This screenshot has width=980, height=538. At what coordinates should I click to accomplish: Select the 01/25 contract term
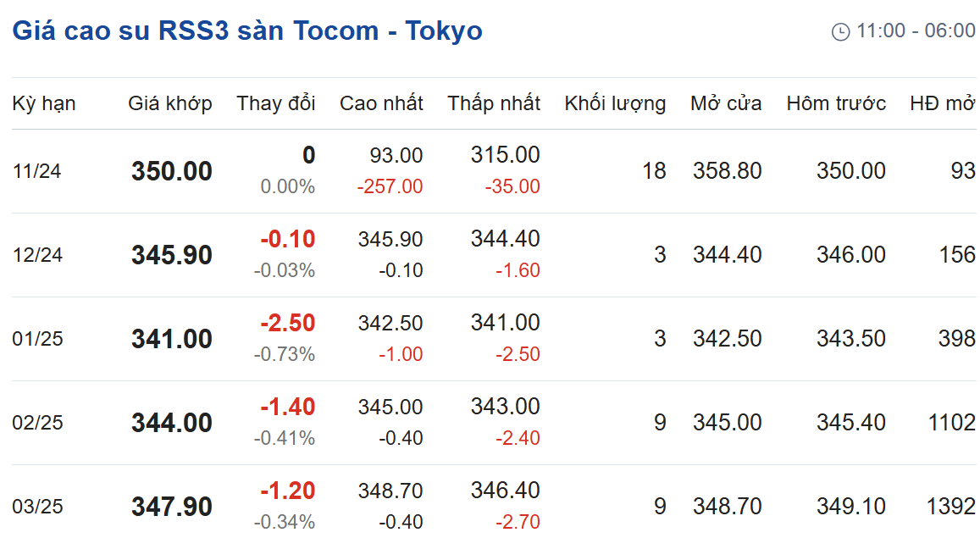(x=37, y=339)
